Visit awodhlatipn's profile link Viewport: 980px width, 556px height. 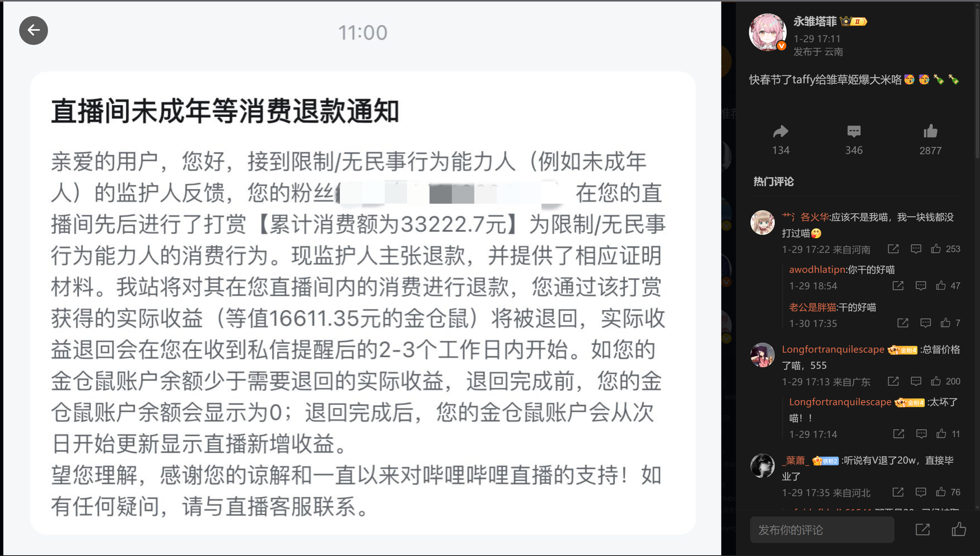[817, 270]
